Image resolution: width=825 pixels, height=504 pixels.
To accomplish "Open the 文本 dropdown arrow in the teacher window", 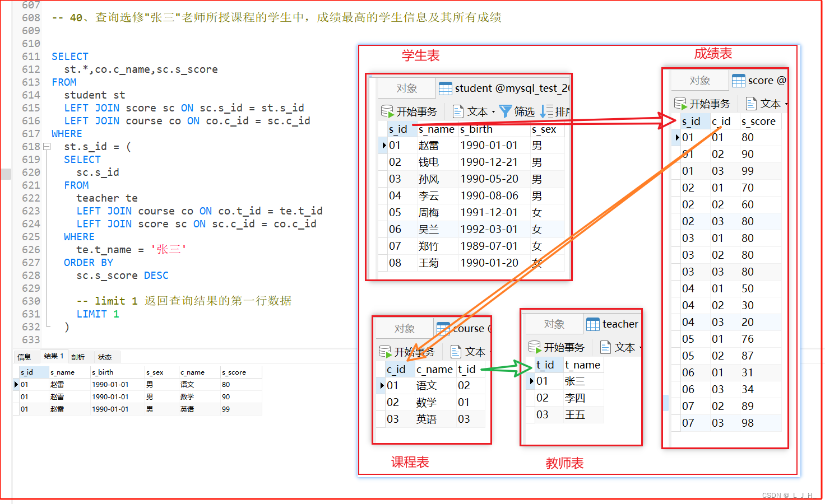I will click(x=641, y=348).
